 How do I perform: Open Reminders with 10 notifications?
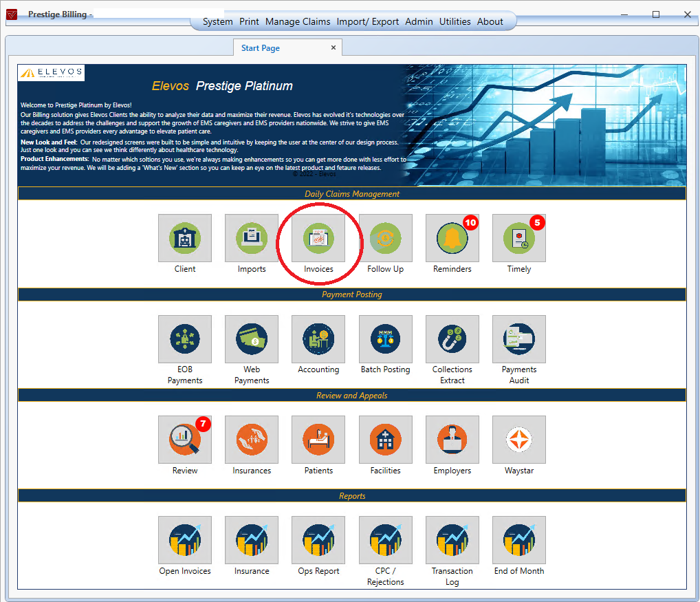pyautogui.click(x=452, y=238)
